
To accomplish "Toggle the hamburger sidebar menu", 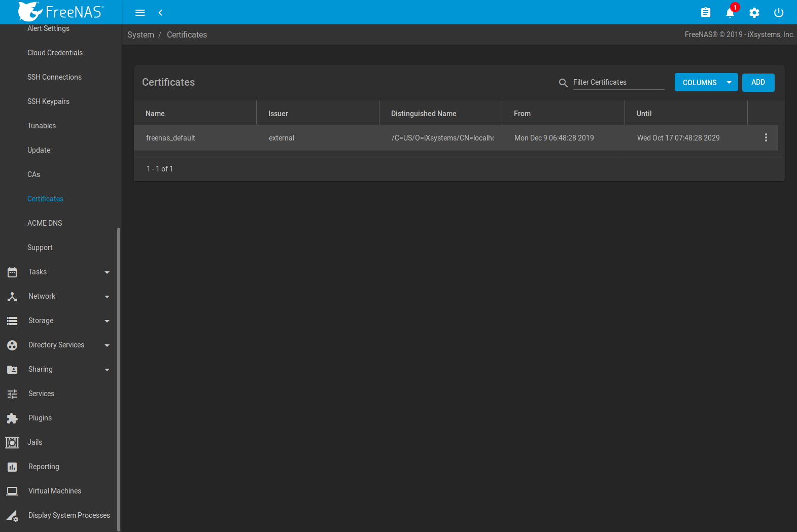I will (x=140, y=13).
